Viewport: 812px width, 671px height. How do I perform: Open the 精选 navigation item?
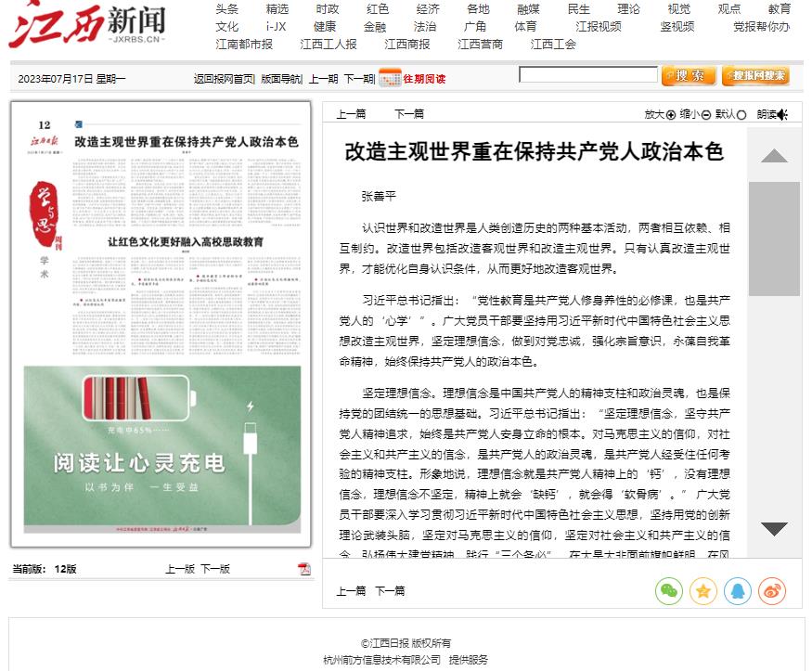(x=277, y=8)
